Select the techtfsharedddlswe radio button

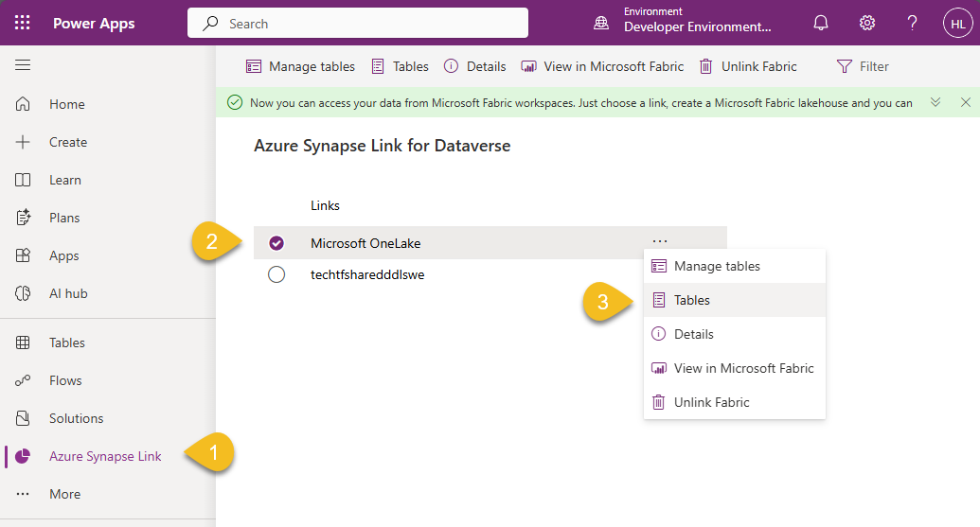[x=276, y=274]
